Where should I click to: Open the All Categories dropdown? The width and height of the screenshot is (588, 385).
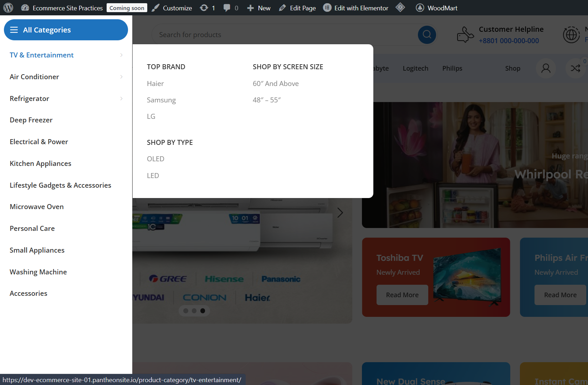coord(66,30)
